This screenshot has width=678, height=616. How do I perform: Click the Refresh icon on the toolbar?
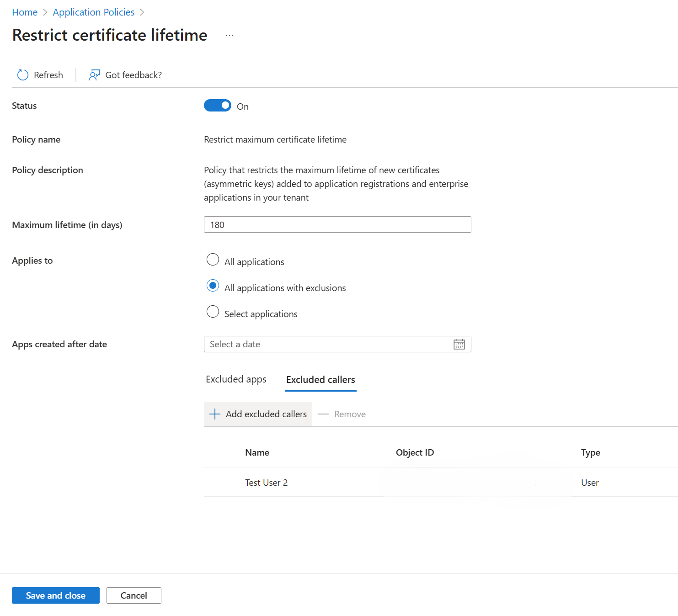[x=22, y=74]
